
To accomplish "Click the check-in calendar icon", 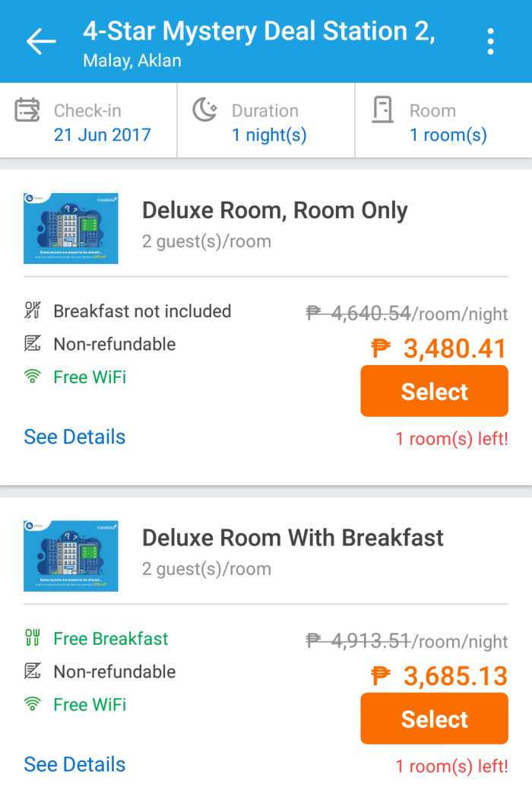I will [26, 110].
